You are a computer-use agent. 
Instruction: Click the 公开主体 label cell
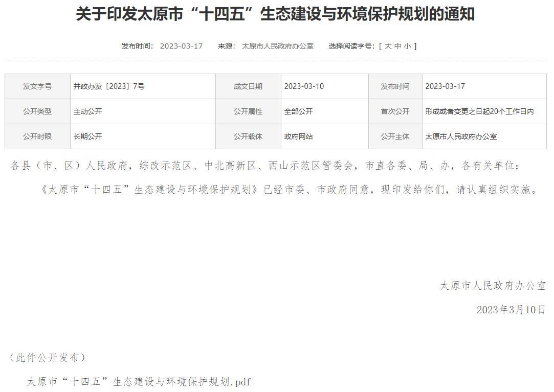[395, 136]
